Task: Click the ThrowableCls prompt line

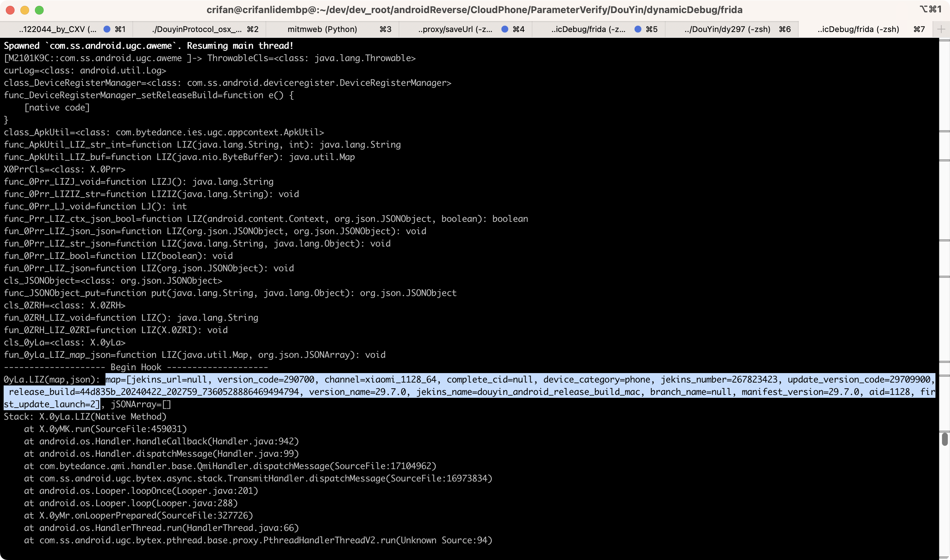Action: coord(210,58)
